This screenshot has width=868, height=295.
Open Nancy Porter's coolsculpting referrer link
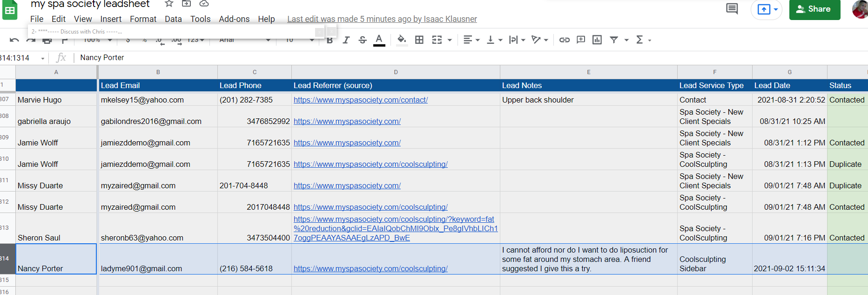point(370,269)
